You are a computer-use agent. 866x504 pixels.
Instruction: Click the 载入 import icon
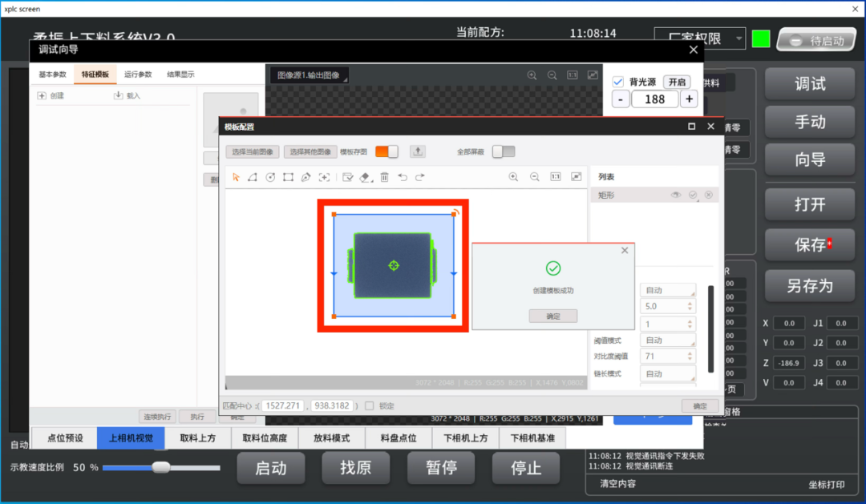click(x=118, y=95)
